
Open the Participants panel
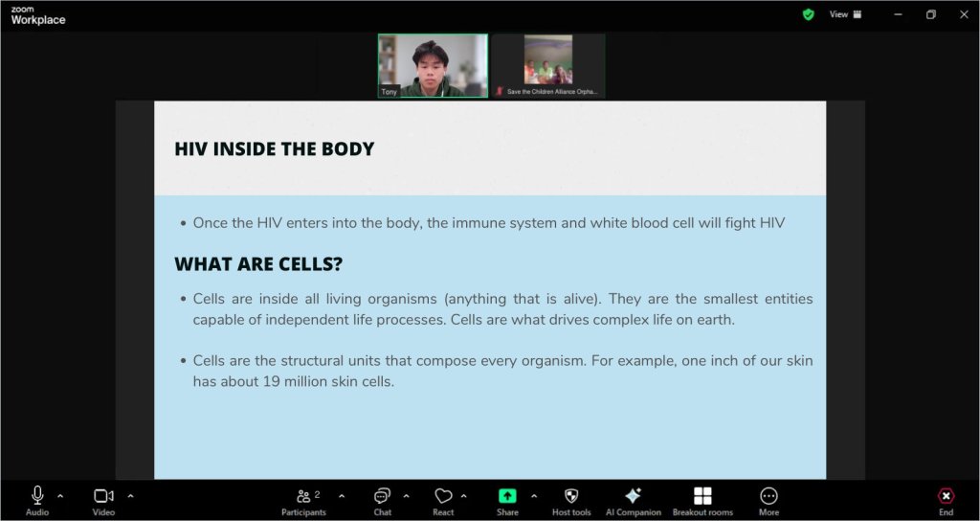click(x=303, y=501)
